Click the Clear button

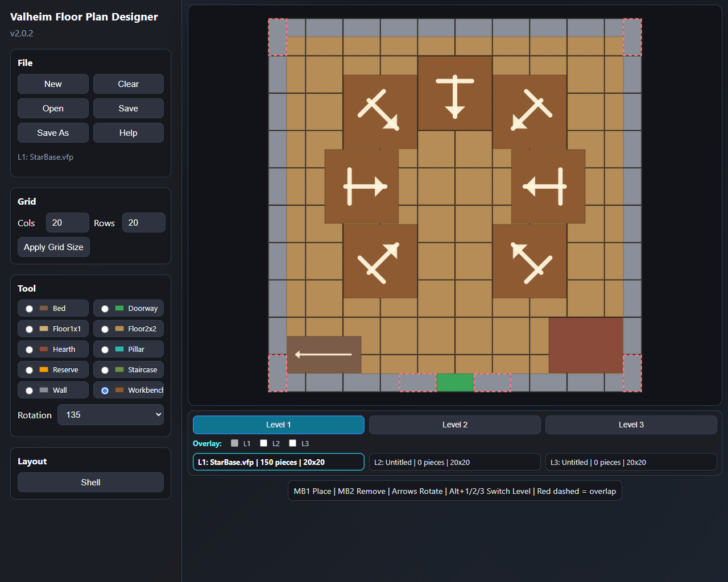(x=129, y=84)
